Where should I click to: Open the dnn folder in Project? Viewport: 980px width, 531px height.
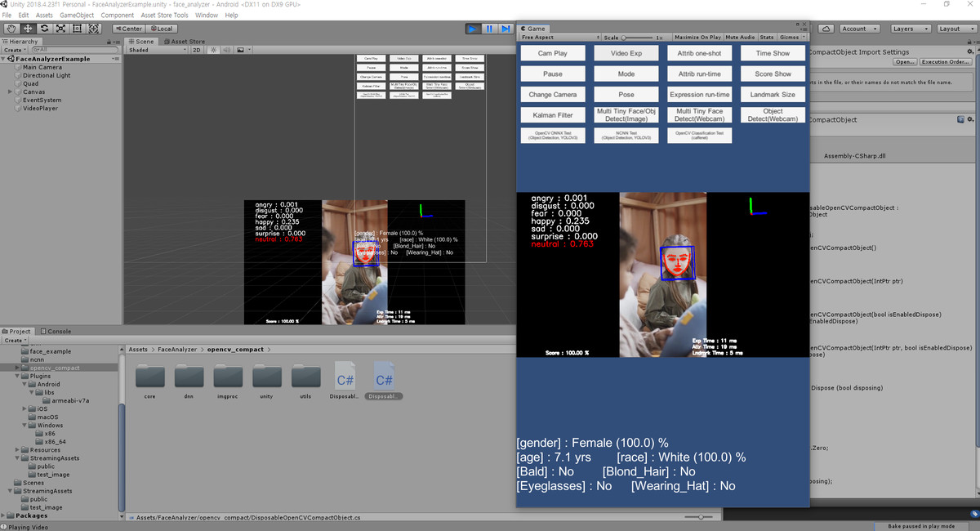(x=189, y=382)
